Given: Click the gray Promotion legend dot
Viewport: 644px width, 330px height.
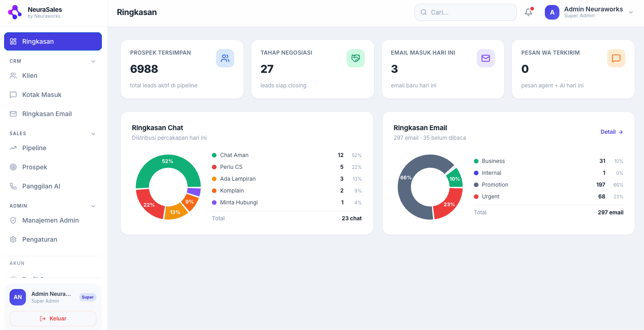Looking at the screenshot, I should click(476, 185).
